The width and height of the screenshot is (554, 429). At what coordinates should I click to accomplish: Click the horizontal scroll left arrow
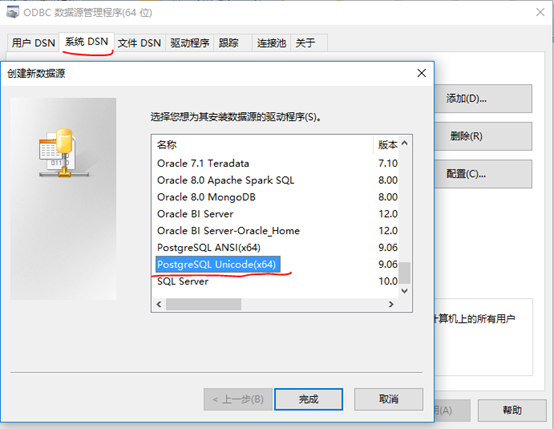pos(159,304)
